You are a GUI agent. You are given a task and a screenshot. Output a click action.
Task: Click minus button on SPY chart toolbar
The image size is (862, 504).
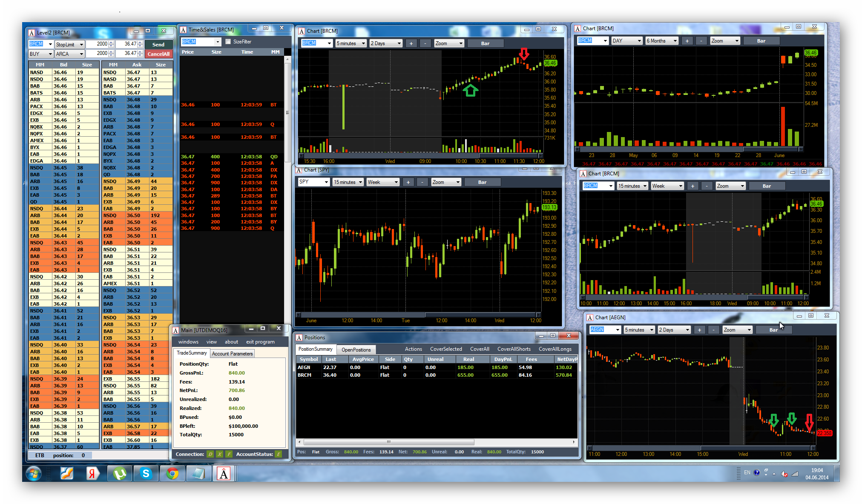422,182
